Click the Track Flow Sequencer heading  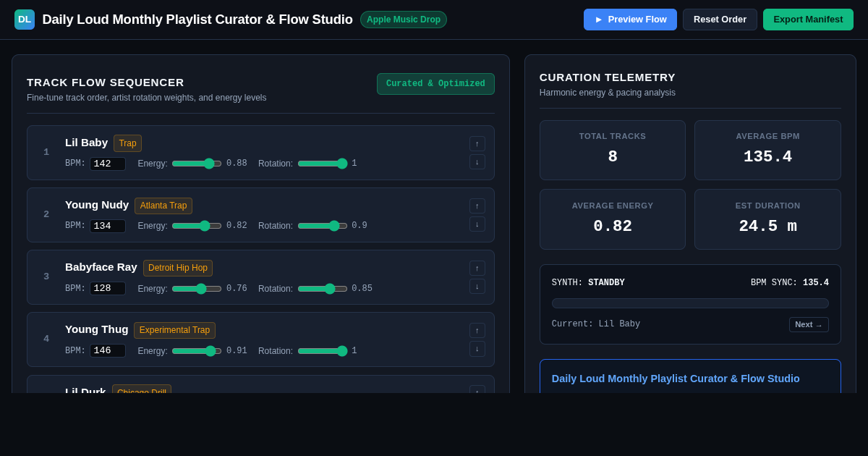pos(106,83)
